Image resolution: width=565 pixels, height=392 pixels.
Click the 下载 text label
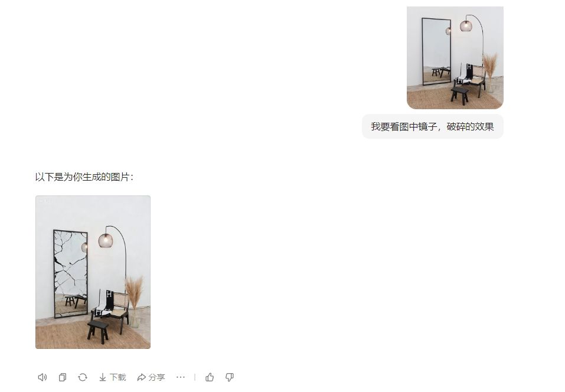pos(118,377)
